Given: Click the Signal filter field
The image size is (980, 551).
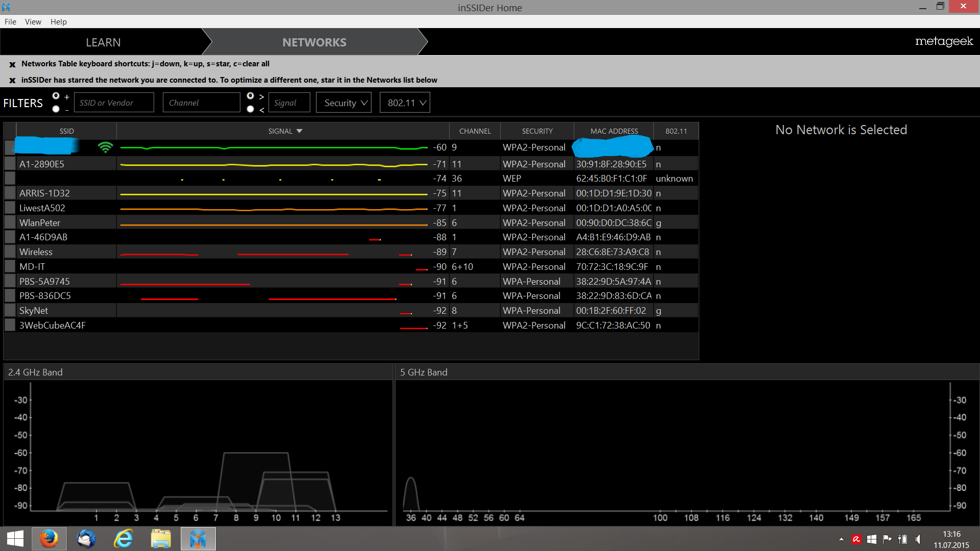Looking at the screenshot, I should tap(289, 103).
